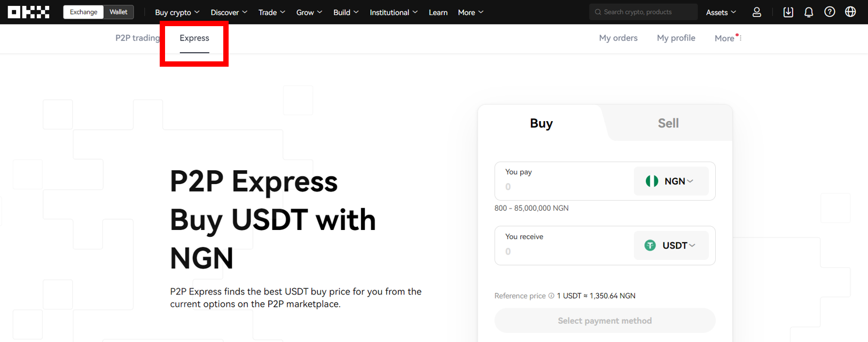Expand the More menu in the top navigation
The width and height of the screenshot is (868, 342).
(471, 12)
